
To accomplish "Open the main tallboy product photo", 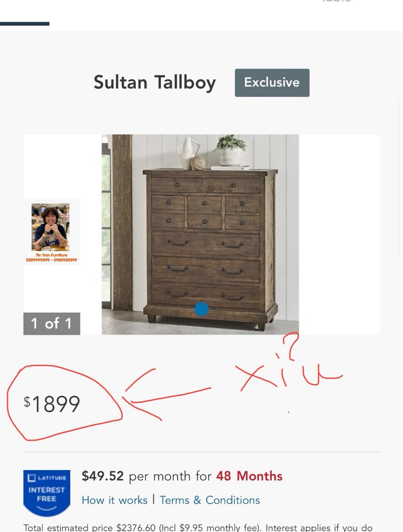I will (x=200, y=234).
